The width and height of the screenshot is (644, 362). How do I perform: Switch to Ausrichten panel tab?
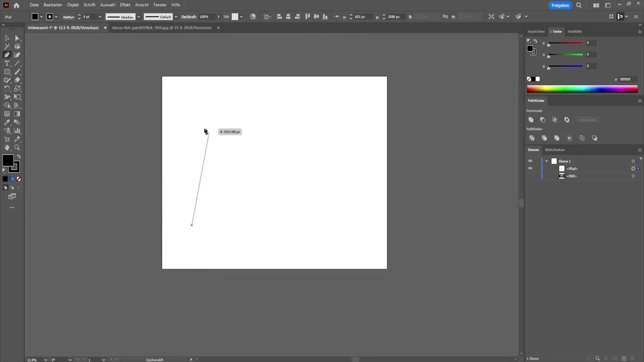tap(536, 32)
